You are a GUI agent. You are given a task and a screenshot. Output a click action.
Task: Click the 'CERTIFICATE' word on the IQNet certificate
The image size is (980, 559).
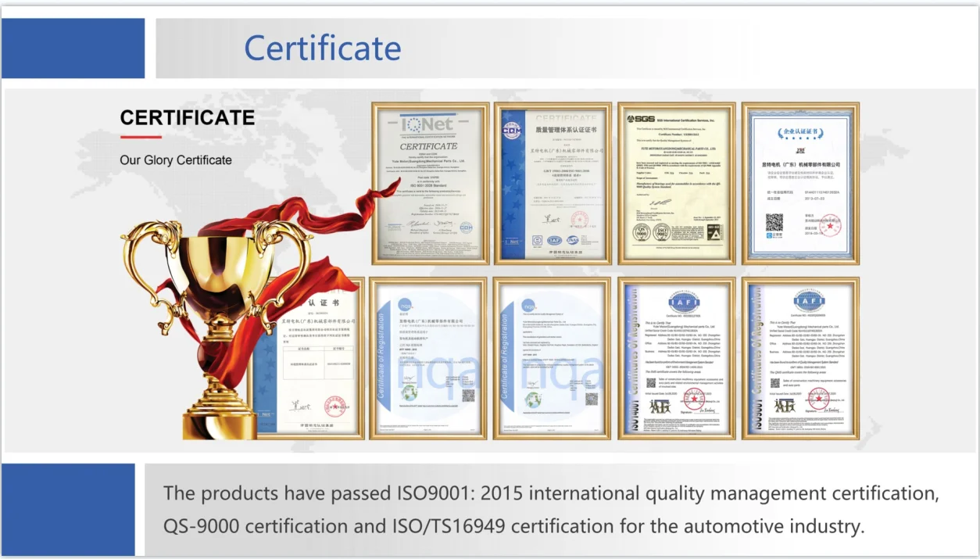[428, 146]
